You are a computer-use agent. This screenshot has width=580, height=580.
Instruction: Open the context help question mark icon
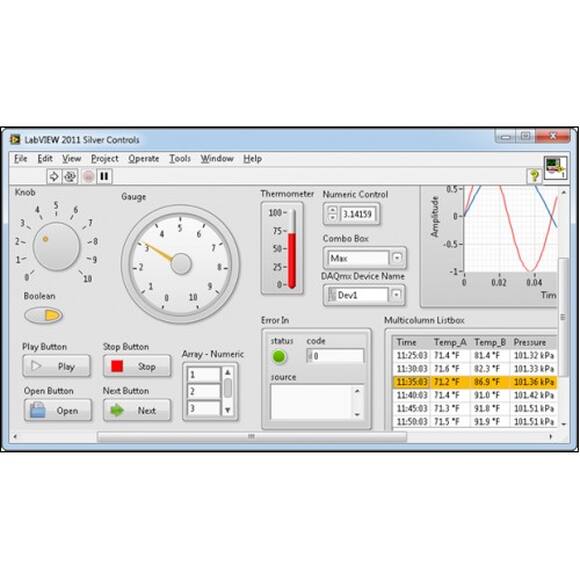534,176
